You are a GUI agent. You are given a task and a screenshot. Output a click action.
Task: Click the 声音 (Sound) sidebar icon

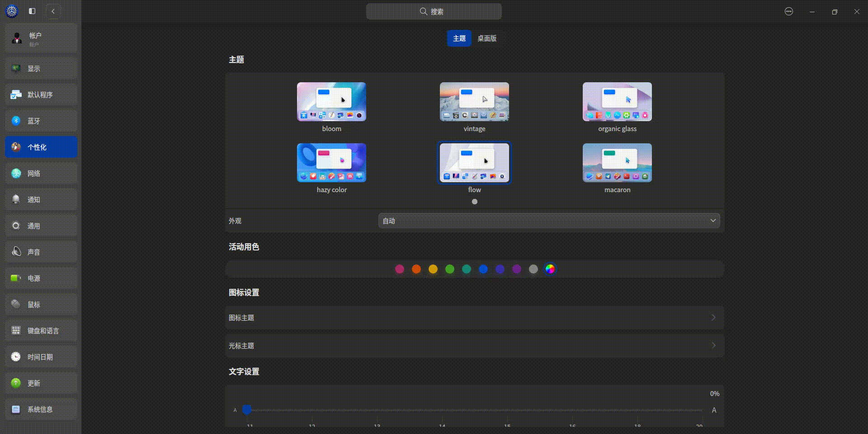(16, 252)
